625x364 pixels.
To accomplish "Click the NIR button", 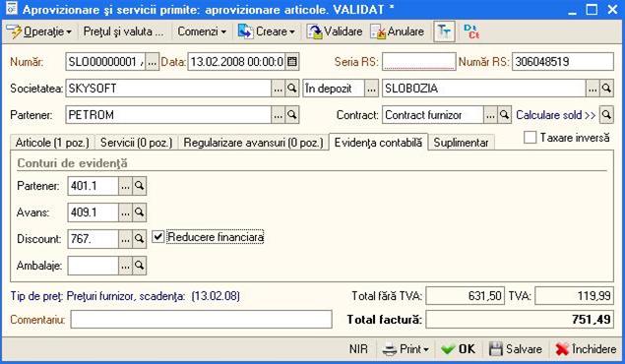I will (x=358, y=349).
